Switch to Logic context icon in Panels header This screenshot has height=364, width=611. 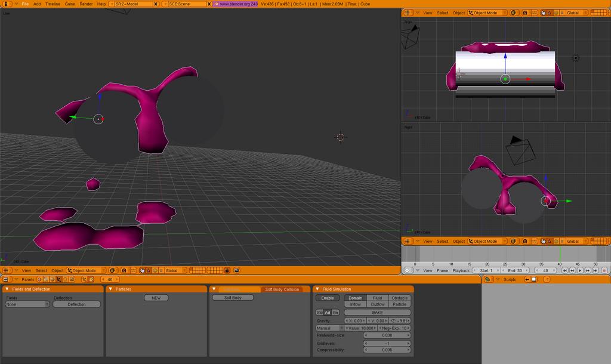point(40,279)
